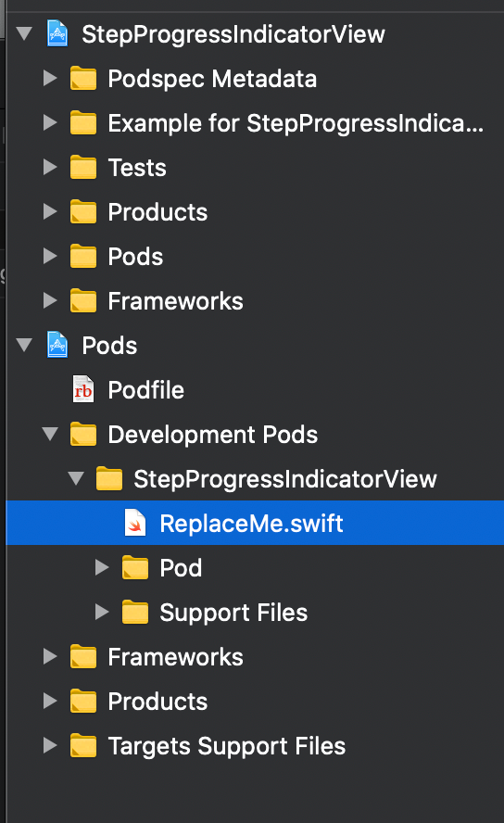504x823 pixels.
Task: Expand the Pod folder triangle
Action: (x=102, y=567)
